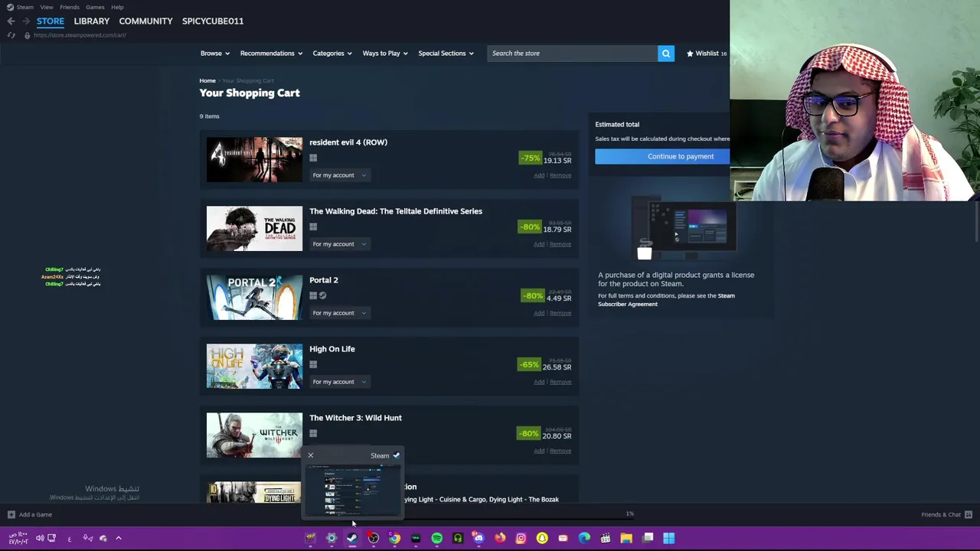Click the magnifier search button in store

tap(666, 54)
